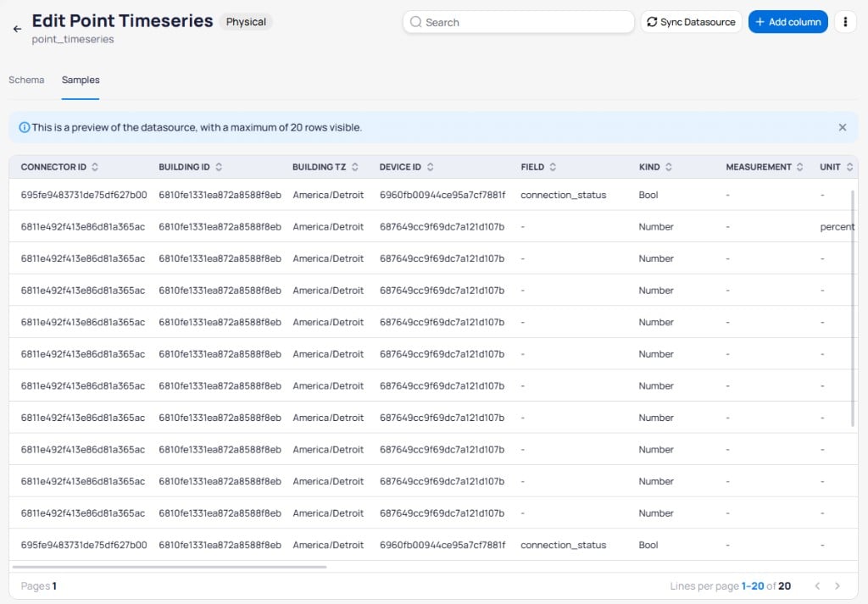The image size is (868, 604).
Task: Click 'connection_status' in the first row
Action: click(563, 195)
